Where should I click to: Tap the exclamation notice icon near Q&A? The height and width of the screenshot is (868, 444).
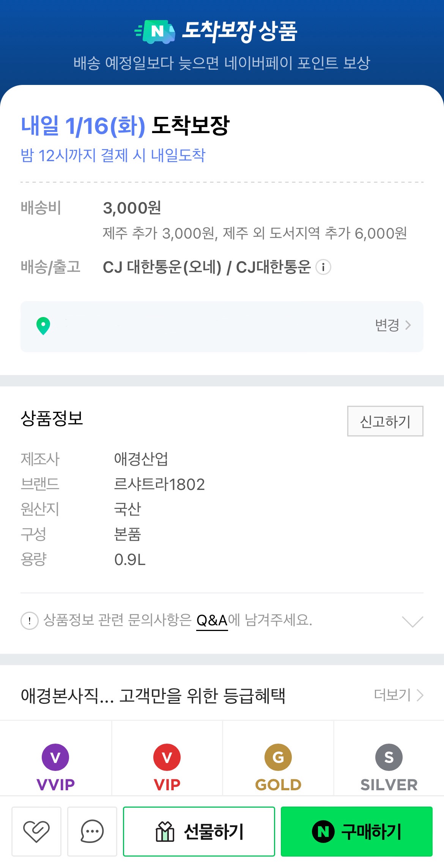(x=29, y=621)
